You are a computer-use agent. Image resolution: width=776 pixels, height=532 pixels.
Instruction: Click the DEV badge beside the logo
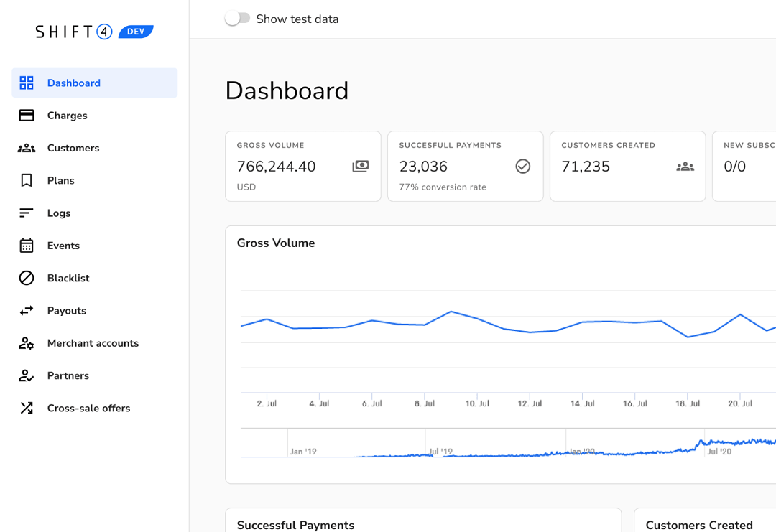coord(136,32)
